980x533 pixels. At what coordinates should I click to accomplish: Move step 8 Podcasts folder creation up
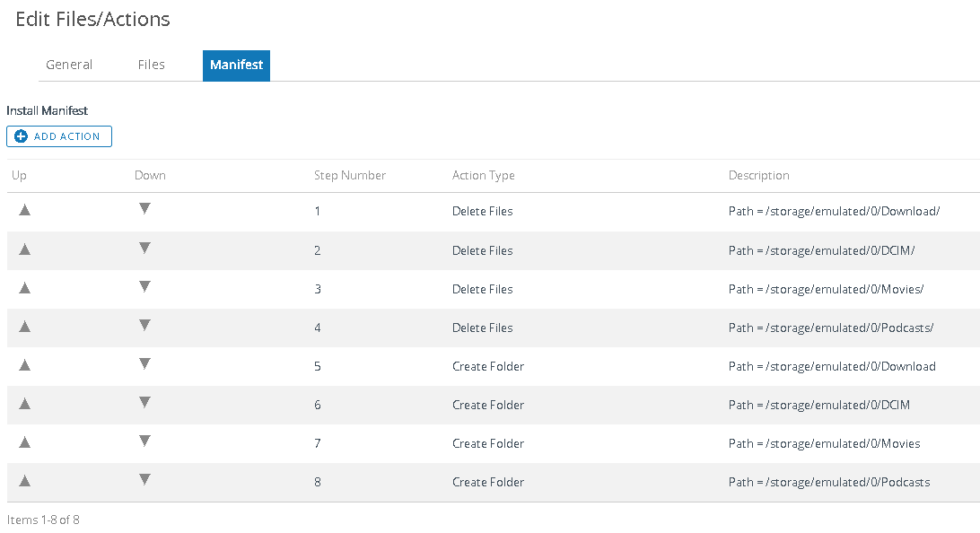[x=24, y=481]
